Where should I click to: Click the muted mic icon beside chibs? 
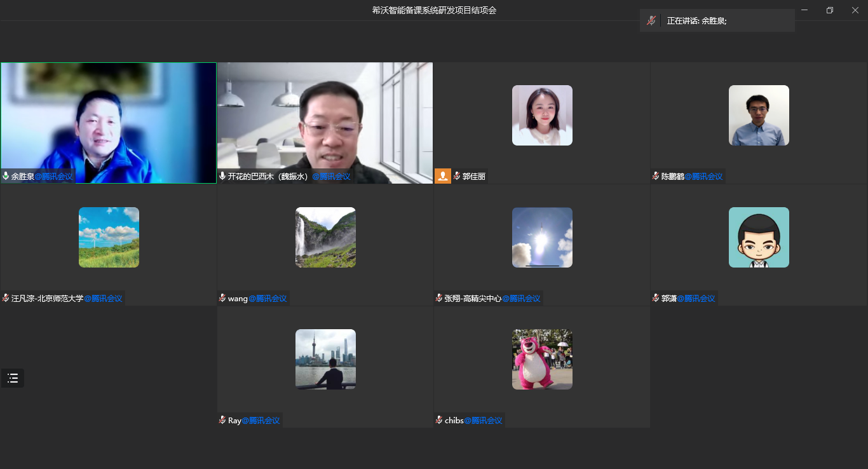(x=439, y=420)
